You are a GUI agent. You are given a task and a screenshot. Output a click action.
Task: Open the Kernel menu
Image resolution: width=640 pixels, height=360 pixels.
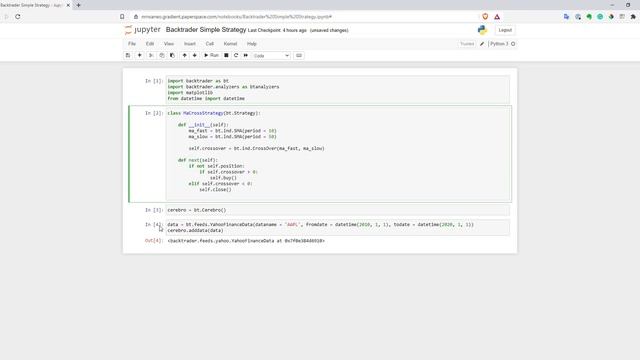point(230,44)
